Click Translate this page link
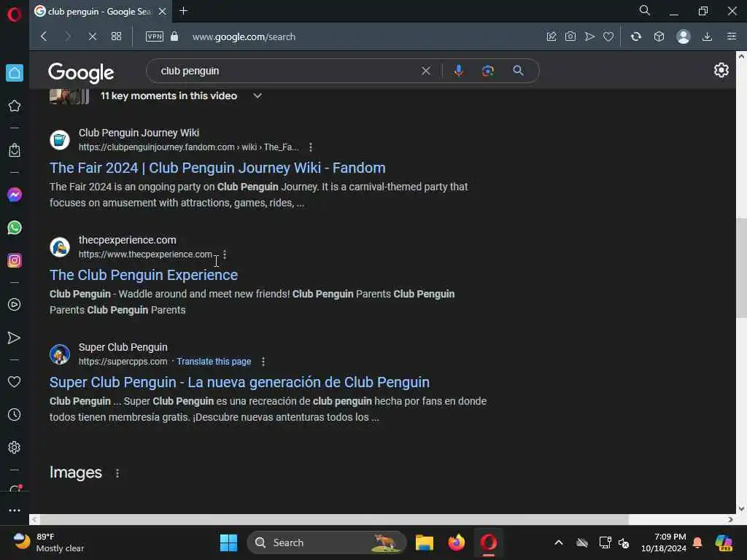 tap(214, 362)
